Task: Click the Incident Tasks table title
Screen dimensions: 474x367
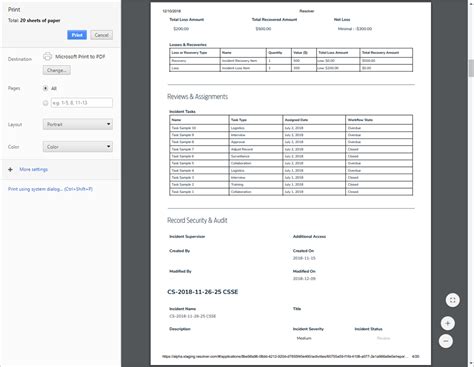Action: [x=182, y=112]
